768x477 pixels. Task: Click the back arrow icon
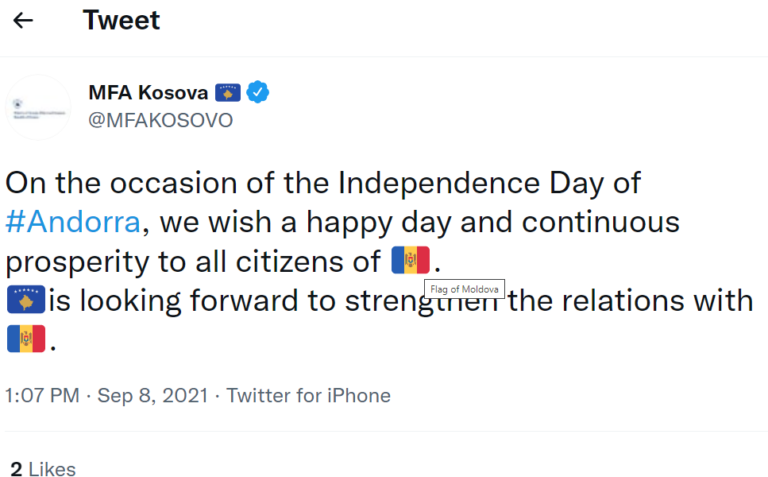[23, 20]
